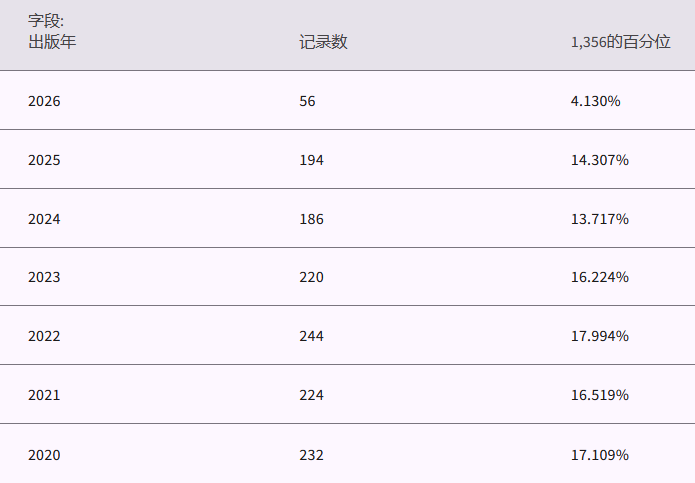The image size is (695, 483).
Task: Click the 4.130% percentage value
Action: click(595, 101)
